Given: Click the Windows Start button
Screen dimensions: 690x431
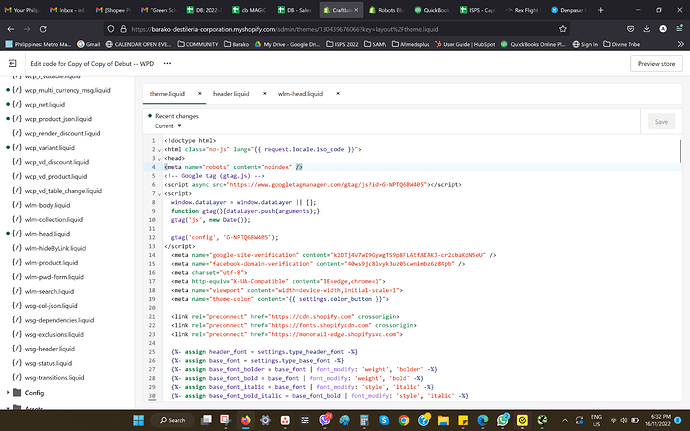Looking at the screenshot, I should [x=137, y=420].
